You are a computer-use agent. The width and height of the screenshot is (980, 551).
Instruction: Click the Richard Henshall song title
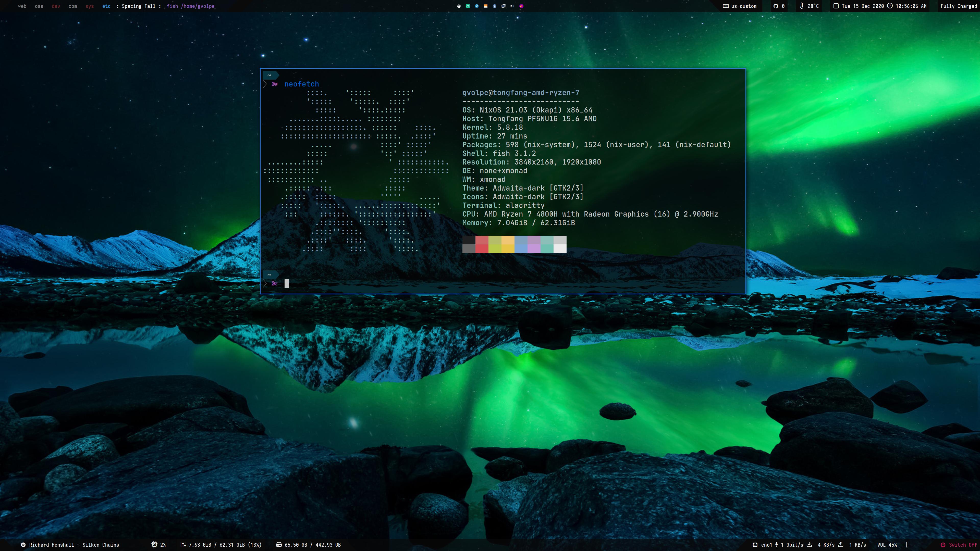tap(74, 545)
